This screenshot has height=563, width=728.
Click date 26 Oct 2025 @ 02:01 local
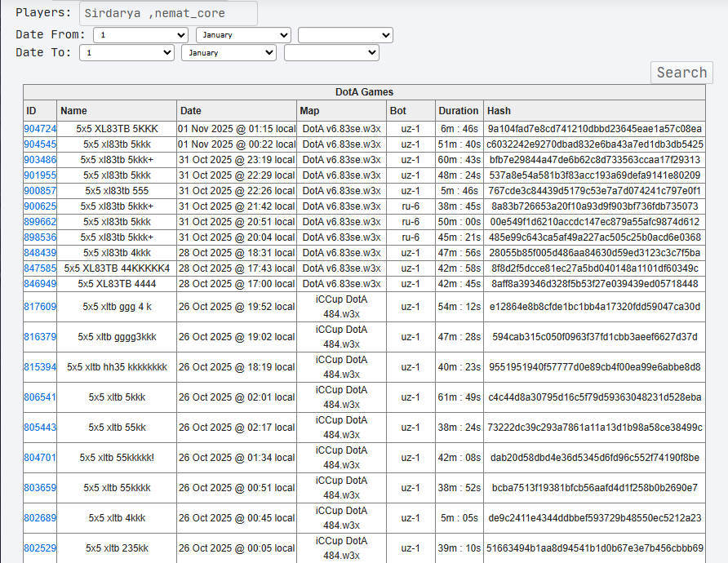tap(237, 397)
